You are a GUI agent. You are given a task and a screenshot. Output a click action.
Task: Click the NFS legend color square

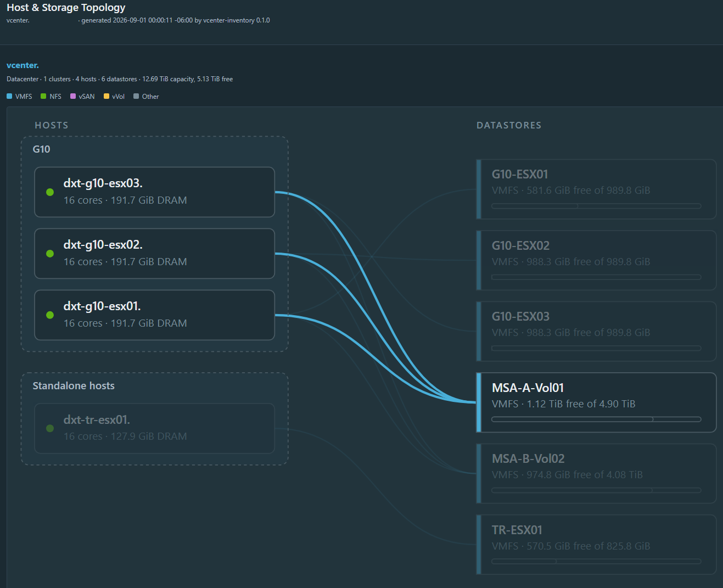coord(43,96)
